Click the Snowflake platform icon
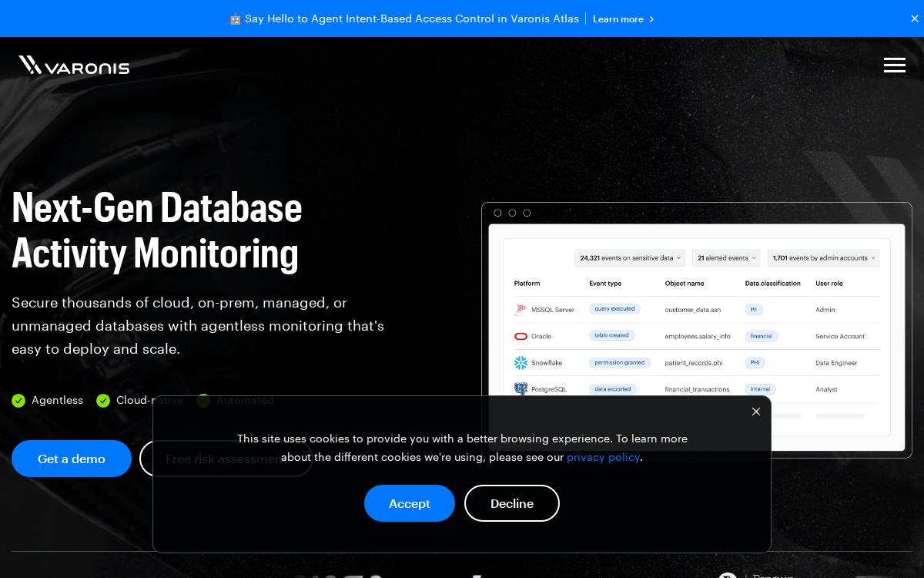This screenshot has height=578, width=924. pos(521,363)
